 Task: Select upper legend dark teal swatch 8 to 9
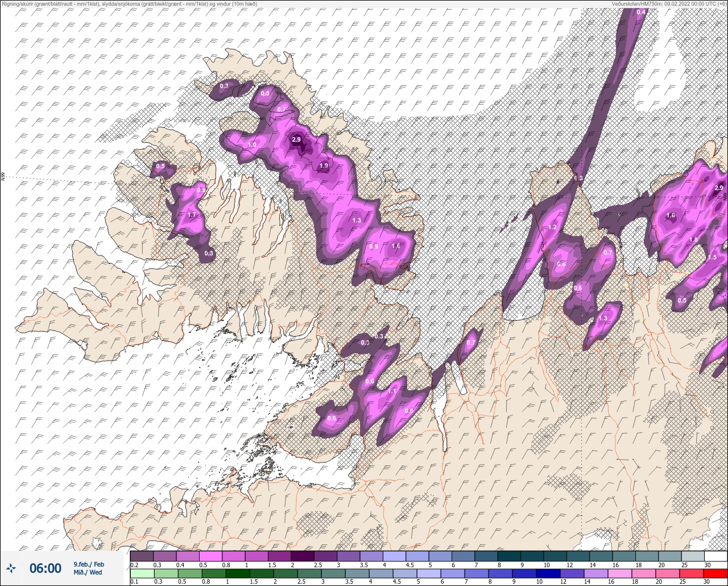click(x=509, y=556)
